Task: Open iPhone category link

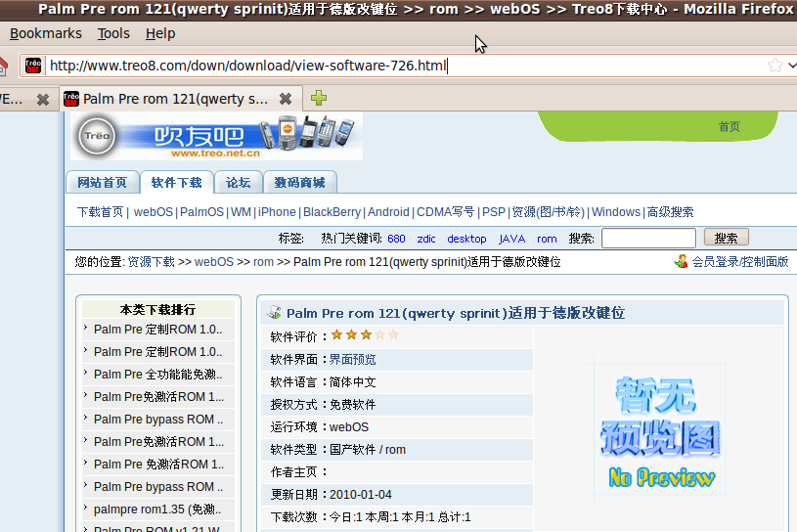Action: [x=277, y=212]
